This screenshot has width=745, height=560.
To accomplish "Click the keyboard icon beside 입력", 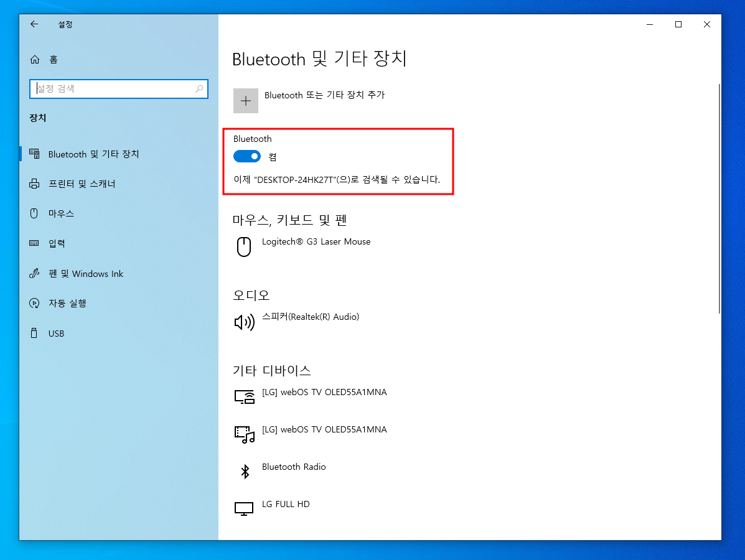I will tap(34, 243).
